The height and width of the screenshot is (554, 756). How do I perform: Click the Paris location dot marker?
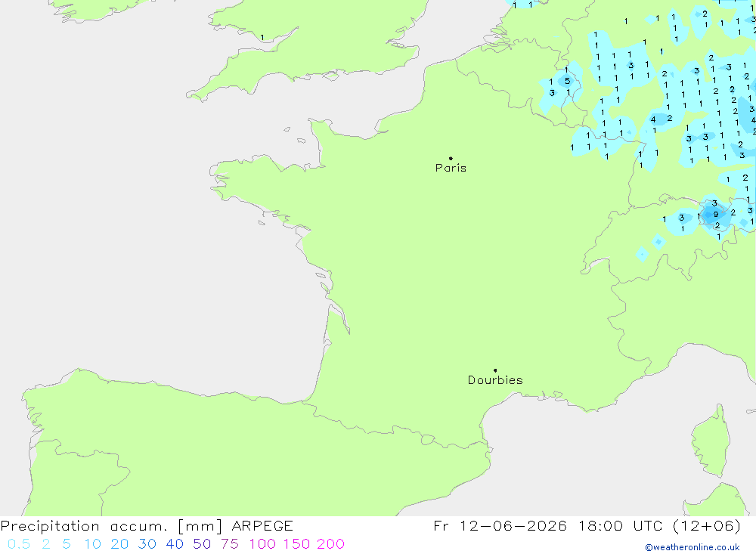pyautogui.click(x=451, y=158)
